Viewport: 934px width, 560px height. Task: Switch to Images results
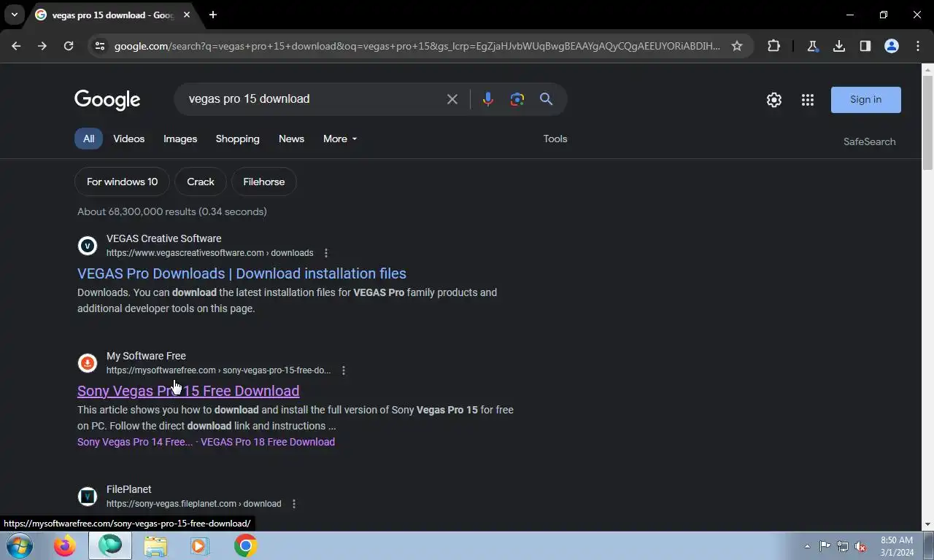coord(180,139)
